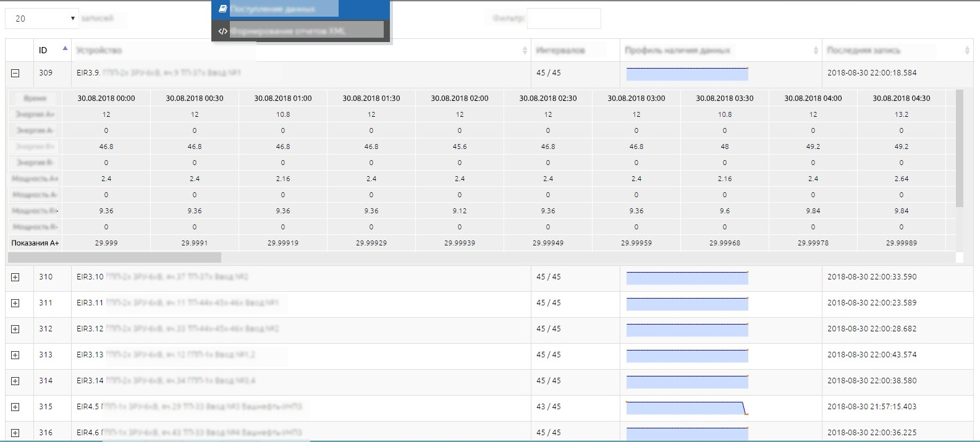Click the horizontal scrollbar under interval table

click(x=114, y=257)
